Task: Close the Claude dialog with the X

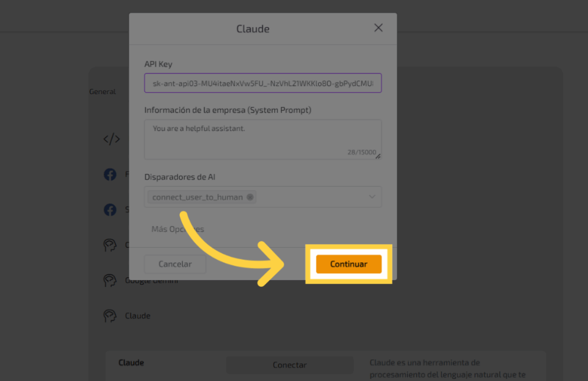Action: [378, 28]
